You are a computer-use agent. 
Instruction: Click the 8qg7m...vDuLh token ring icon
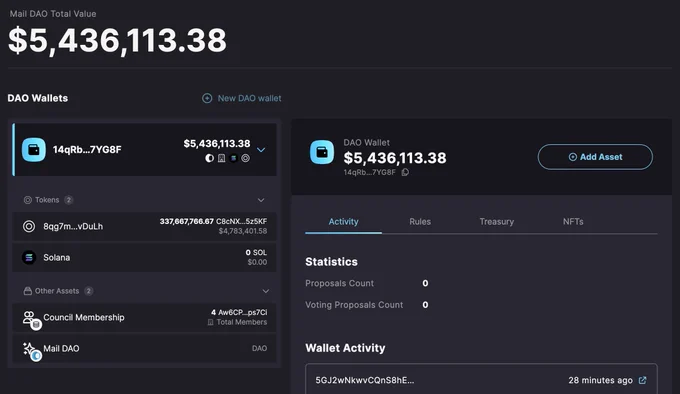point(29,226)
